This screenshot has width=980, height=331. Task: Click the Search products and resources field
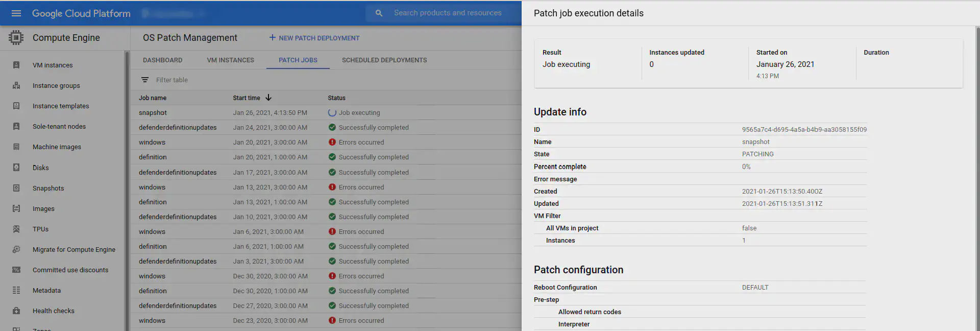coord(448,13)
